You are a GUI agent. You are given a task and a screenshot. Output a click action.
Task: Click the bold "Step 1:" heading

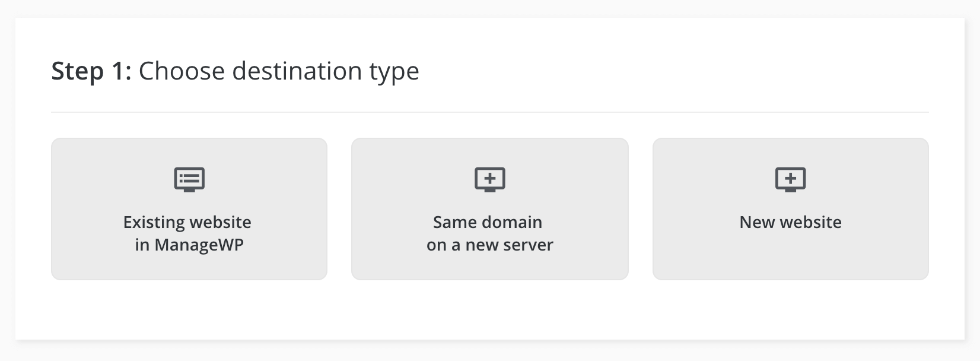(x=91, y=71)
